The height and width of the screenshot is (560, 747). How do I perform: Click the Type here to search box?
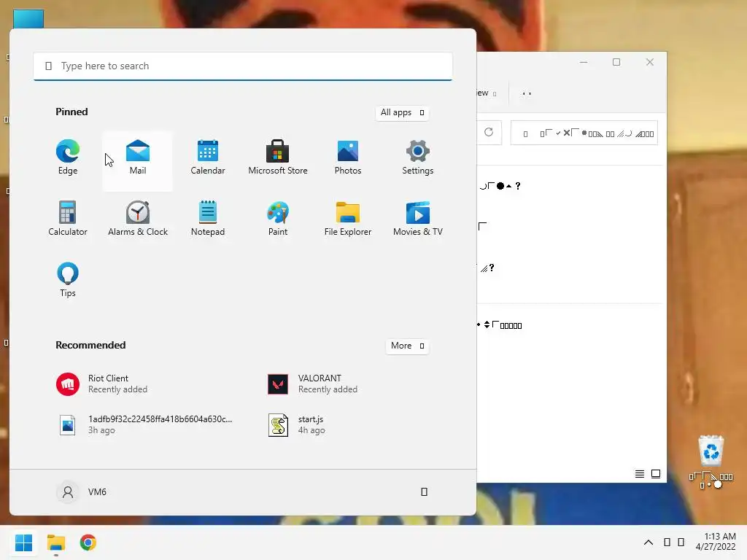point(243,66)
